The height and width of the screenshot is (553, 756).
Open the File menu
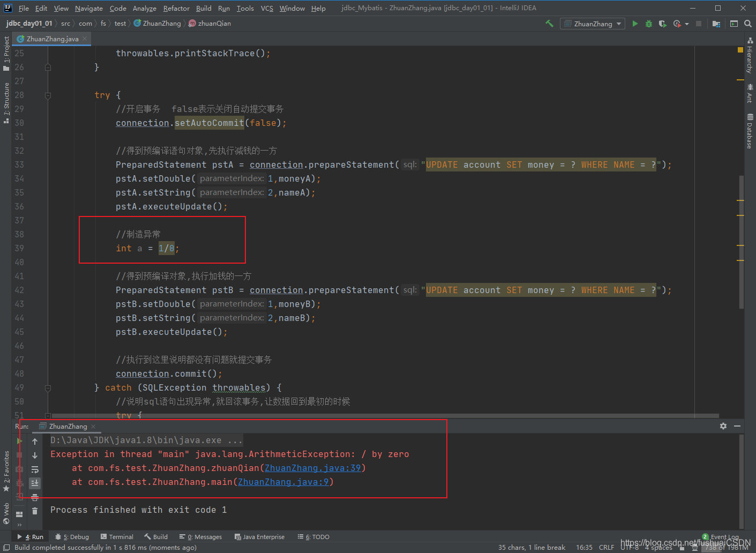[x=24, y=8]
